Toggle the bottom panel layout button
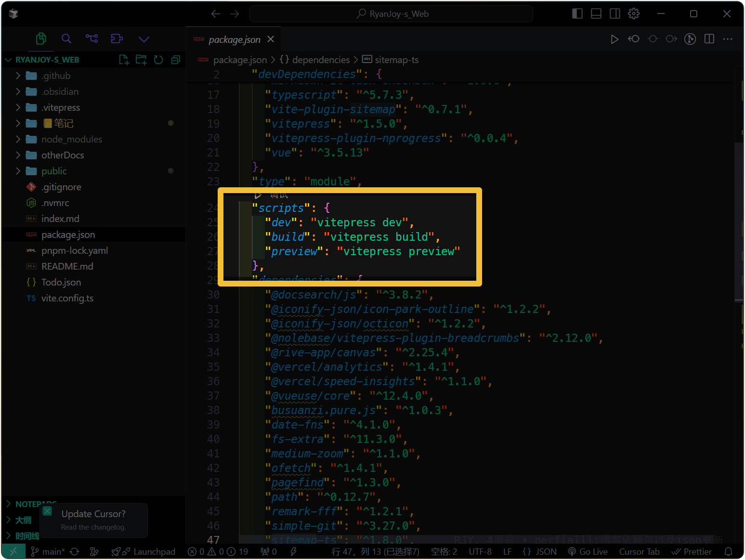 [x=596, y=13]
